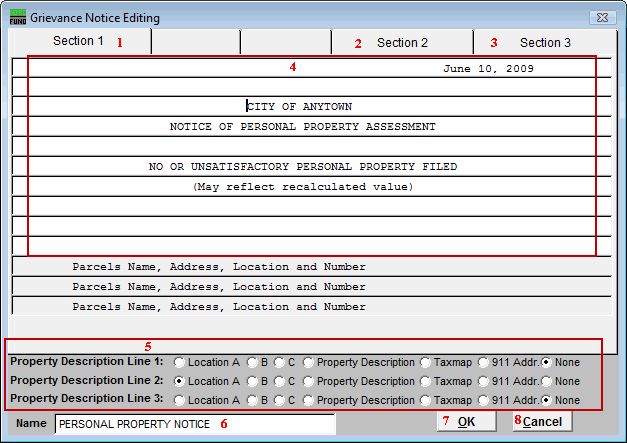Open the Section 2 tab
Screen dimensions: 627x443
click(402, 43)
